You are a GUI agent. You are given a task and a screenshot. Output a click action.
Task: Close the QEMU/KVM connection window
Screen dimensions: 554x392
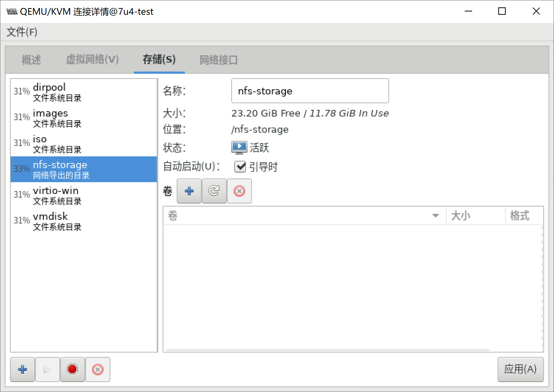[536, 11]
